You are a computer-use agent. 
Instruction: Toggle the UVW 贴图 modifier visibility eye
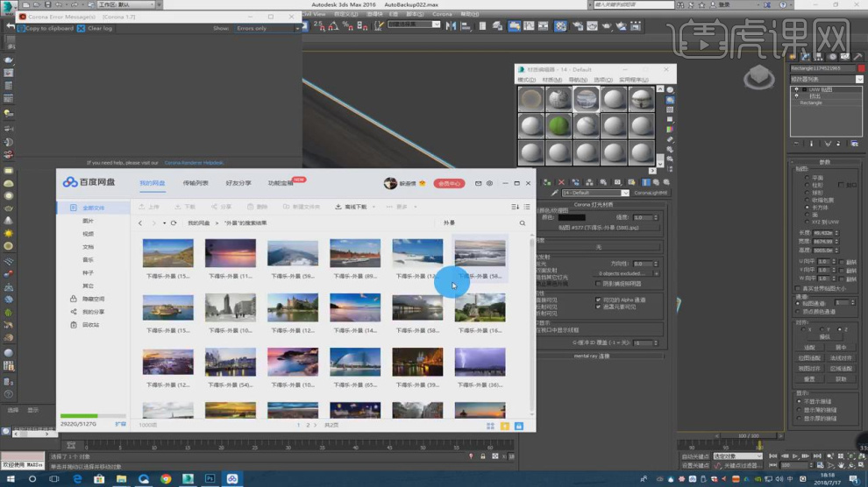pyautogui.click(x=797, y=89)
